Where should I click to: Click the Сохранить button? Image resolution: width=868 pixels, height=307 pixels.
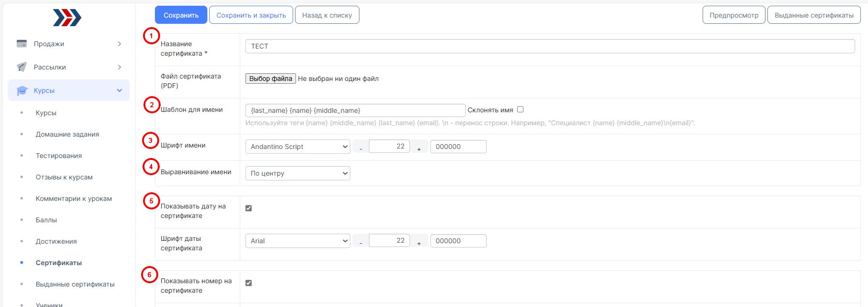181,15
